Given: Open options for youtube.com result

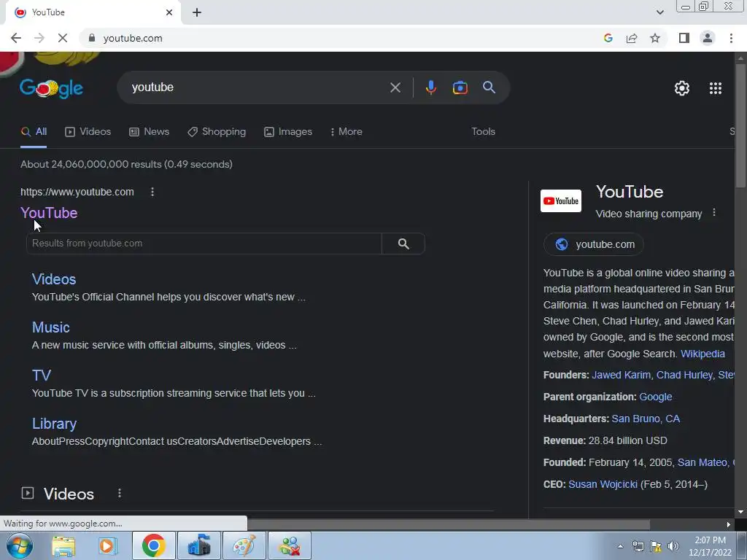Looking at the screenshot, I should tap(152, 192).
